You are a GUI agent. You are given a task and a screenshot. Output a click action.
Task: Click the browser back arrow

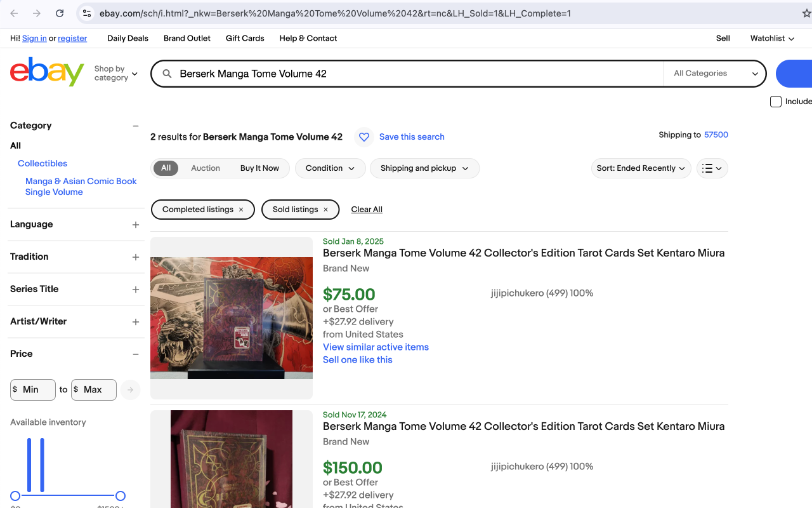click(14, 13)
